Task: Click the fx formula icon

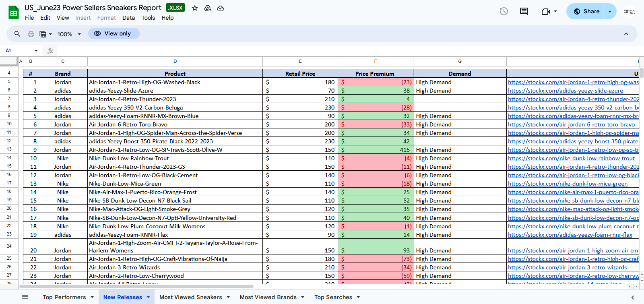Action: click(50, 51)
